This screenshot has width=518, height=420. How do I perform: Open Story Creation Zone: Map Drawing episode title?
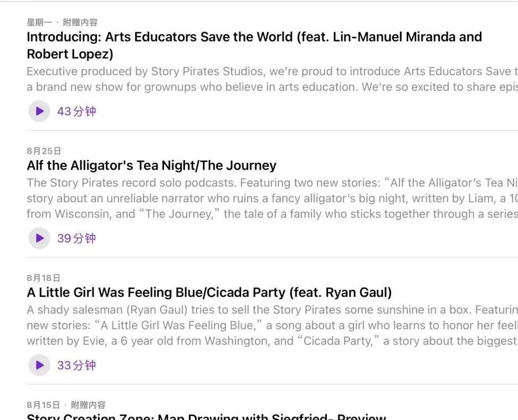(x=206, y=416)
